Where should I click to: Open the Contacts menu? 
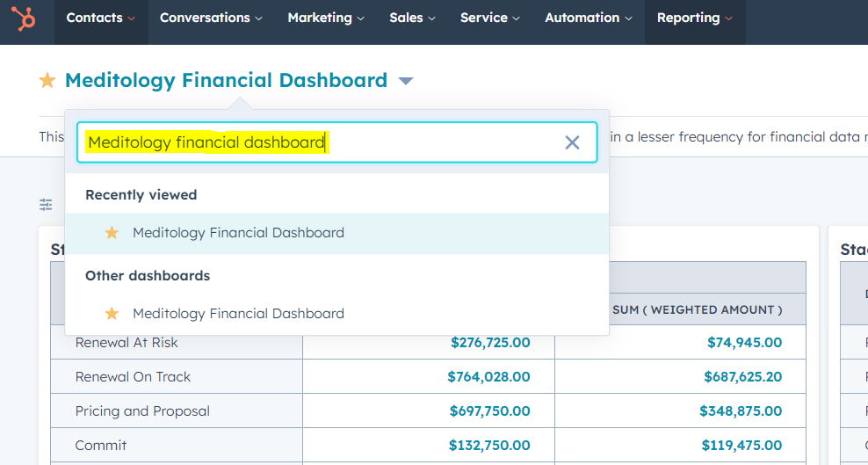tap(100, 18)
